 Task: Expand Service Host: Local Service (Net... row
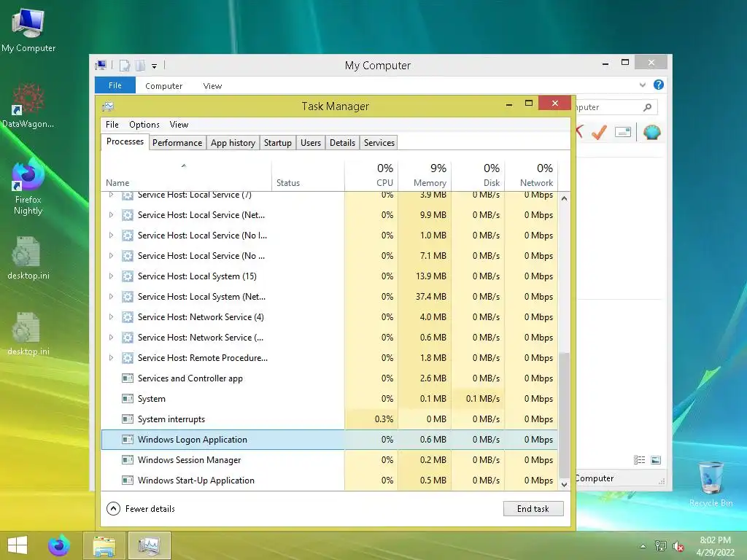pyautogui.click(x=111, y=215)
